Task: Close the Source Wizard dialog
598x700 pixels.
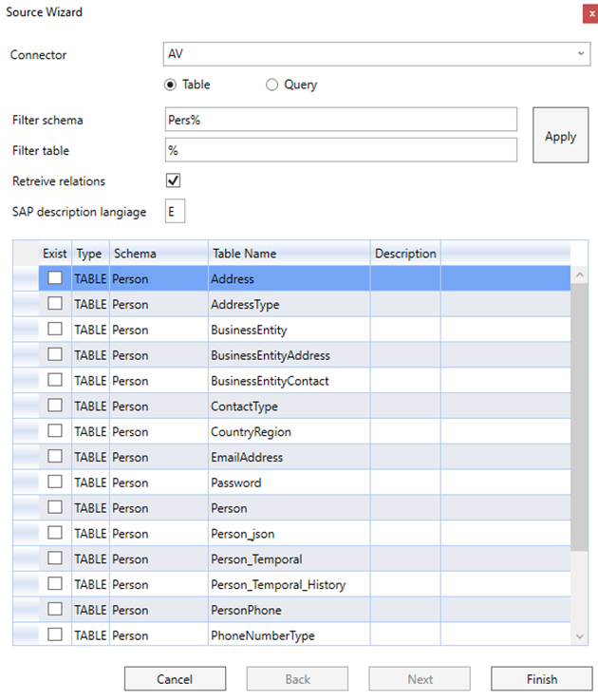Action: pos(590,14)
